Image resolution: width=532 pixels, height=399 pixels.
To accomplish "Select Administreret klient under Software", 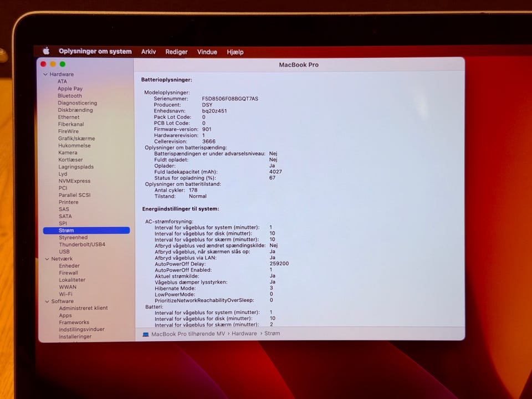I will tap(84, 308).
